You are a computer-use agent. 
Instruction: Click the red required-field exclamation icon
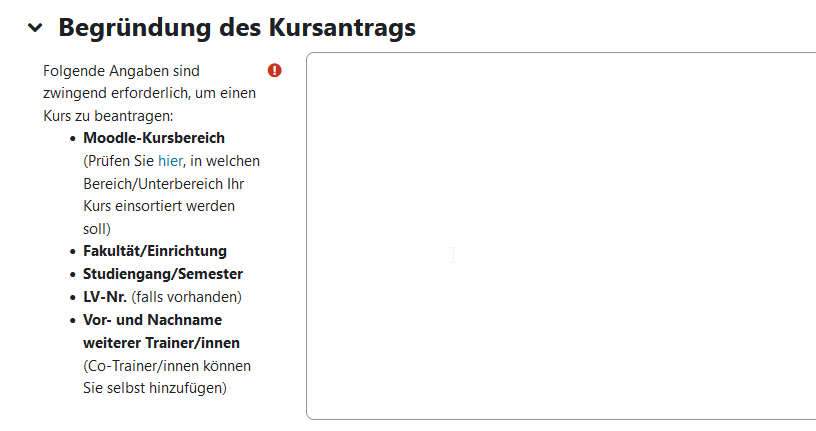click(x=275, y=71)
